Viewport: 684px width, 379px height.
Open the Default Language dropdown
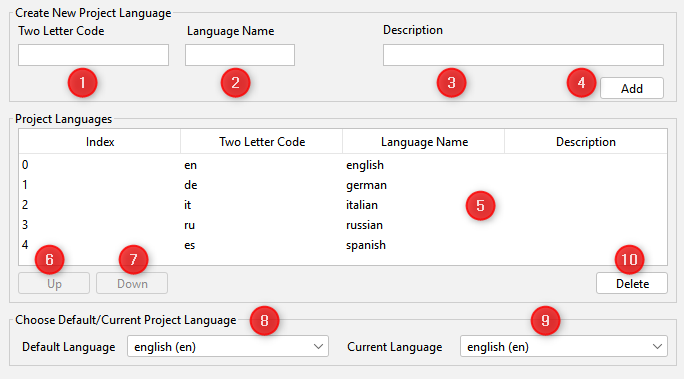coord(228,347)
